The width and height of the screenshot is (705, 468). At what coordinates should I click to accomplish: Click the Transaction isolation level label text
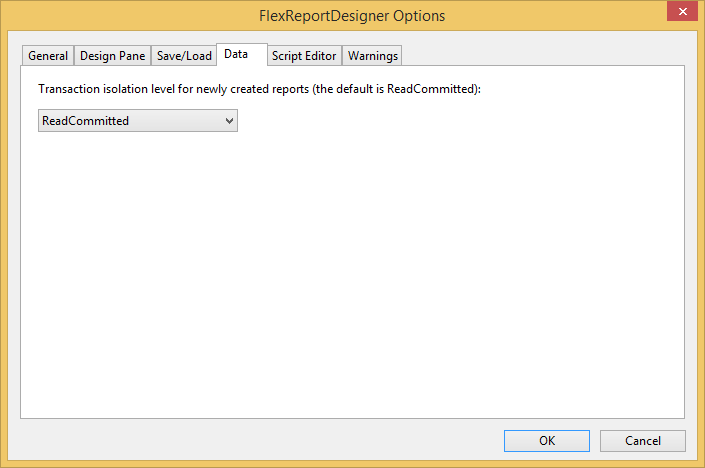(x=170, y=89)
